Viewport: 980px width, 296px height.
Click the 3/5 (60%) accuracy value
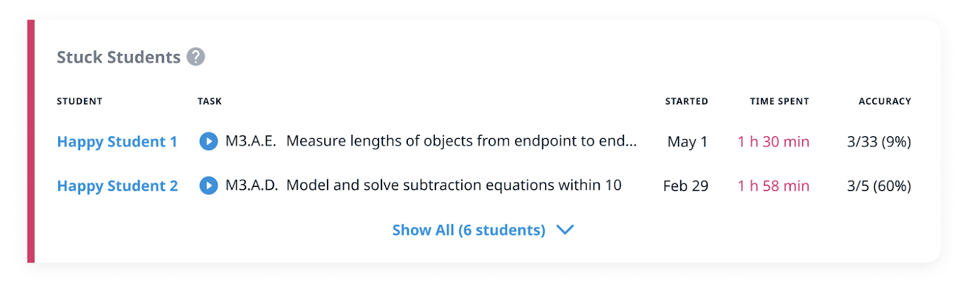click(878, 186)
